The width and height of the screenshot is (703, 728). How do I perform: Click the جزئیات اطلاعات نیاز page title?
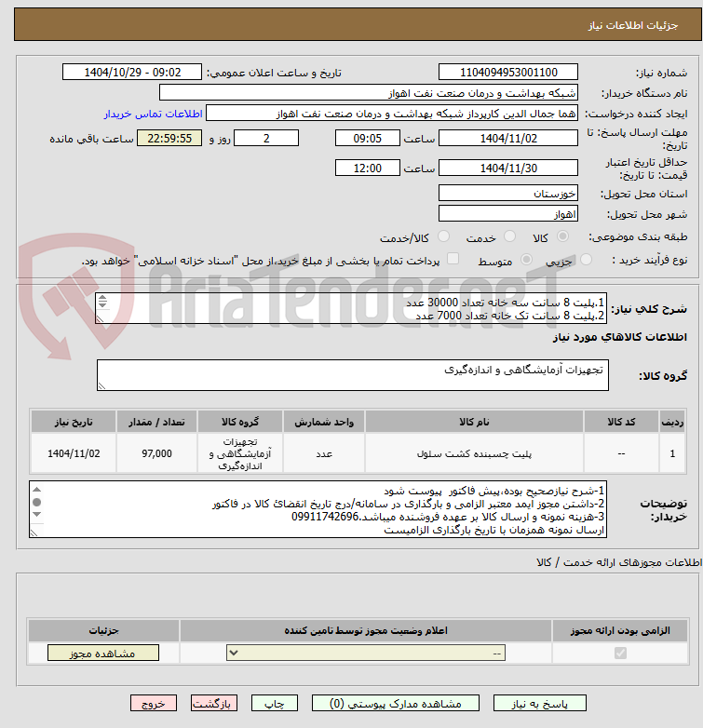633,25
